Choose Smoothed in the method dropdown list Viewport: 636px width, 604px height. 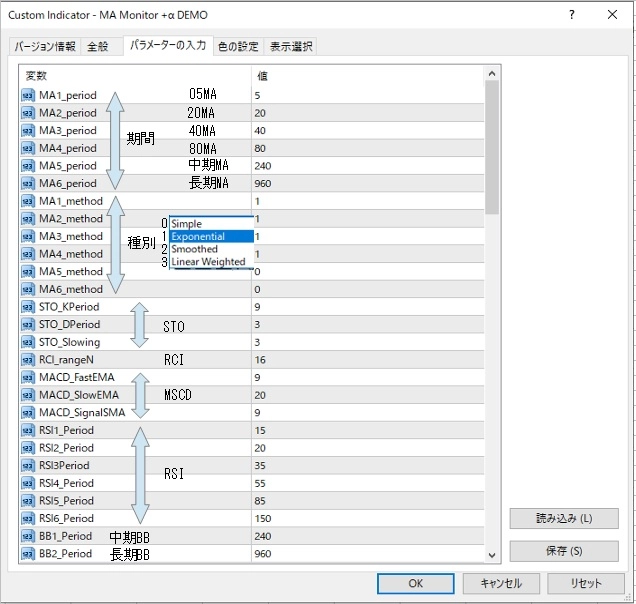point(211,249)
